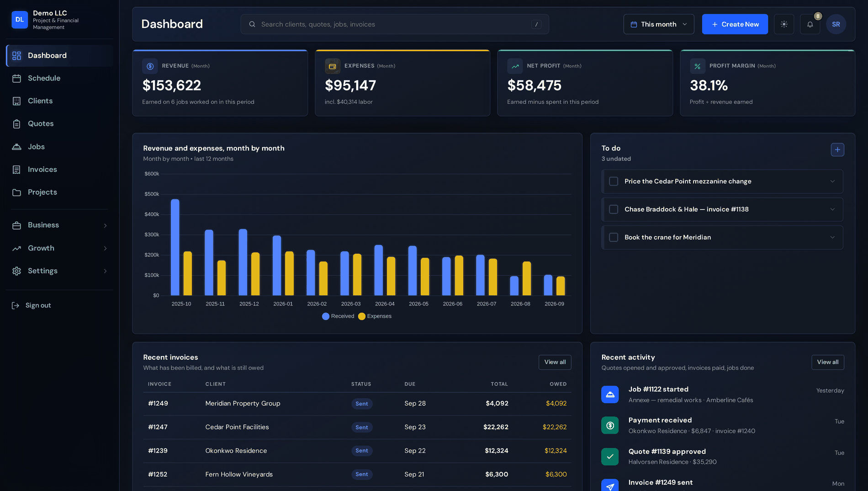Viewport: 868px width, 491px height.
Task: Click the Okonkwo Residence client cell
Action: [x=236, y=451]
